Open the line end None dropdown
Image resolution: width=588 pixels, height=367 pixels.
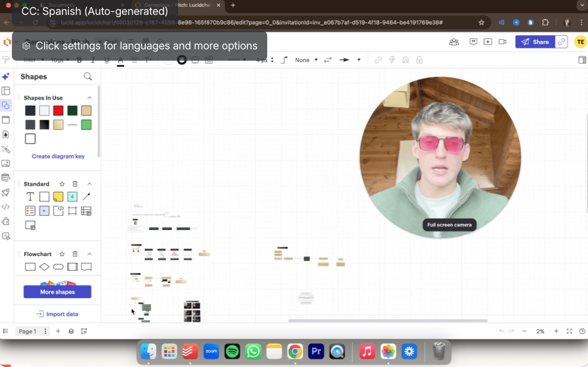306,60
